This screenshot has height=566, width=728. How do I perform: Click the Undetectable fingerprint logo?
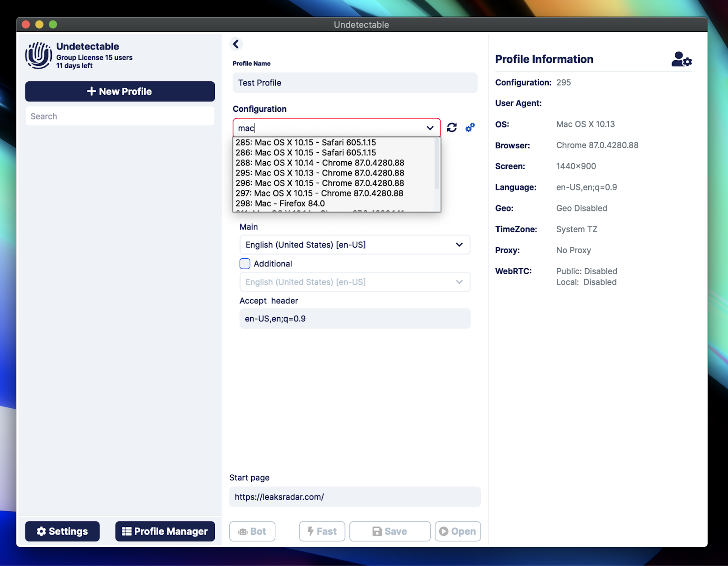[x=39, y=55]
